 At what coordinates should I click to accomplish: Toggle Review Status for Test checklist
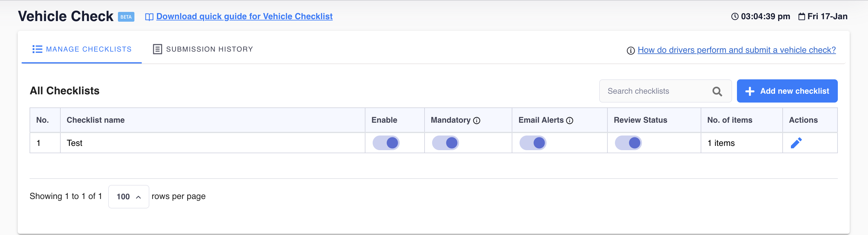[628, 143]
